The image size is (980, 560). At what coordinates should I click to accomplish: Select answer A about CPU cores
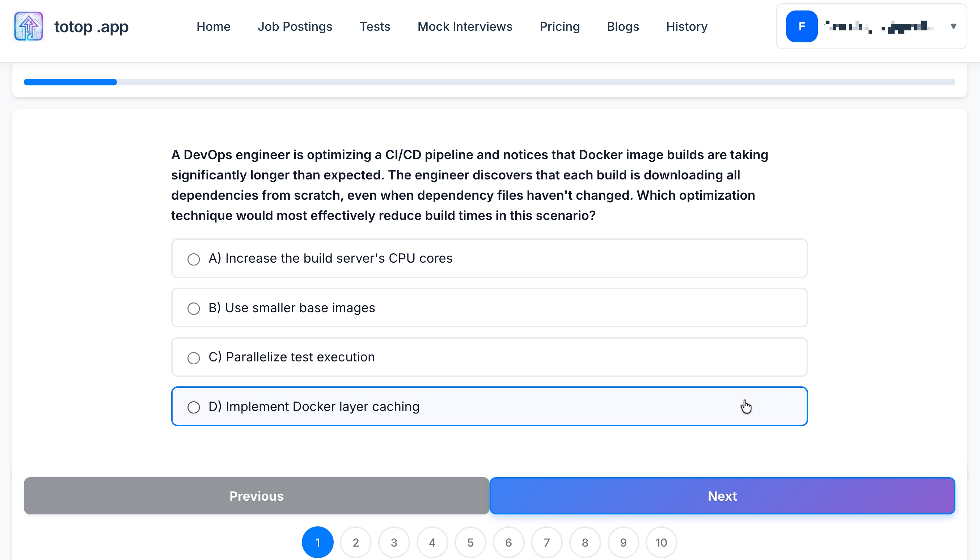point(489,258)
